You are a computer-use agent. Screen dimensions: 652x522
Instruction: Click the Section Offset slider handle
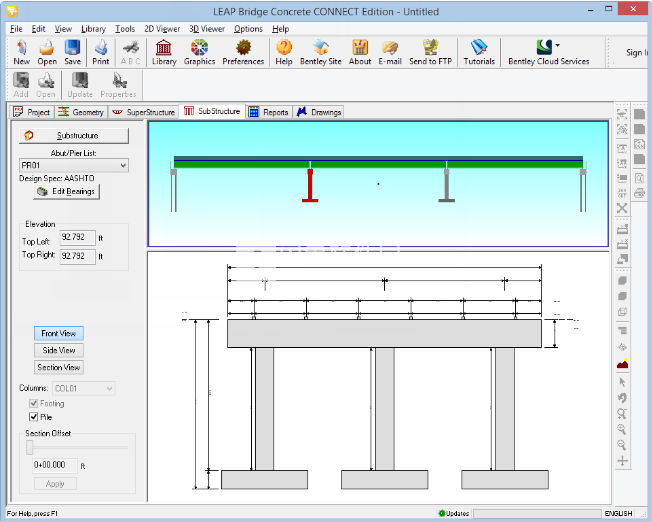click(30, 448)
